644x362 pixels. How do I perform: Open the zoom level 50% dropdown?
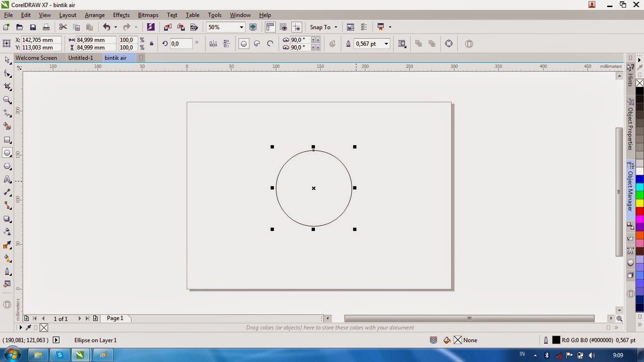point(241,27)
